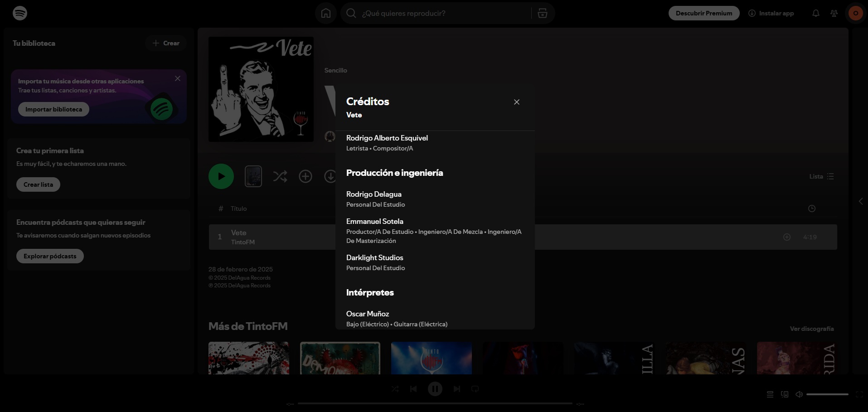The height and width of the screenshot is (412, 868).
Task: Toggle shuffle in the player bar
Action: [x=395, y=389]
